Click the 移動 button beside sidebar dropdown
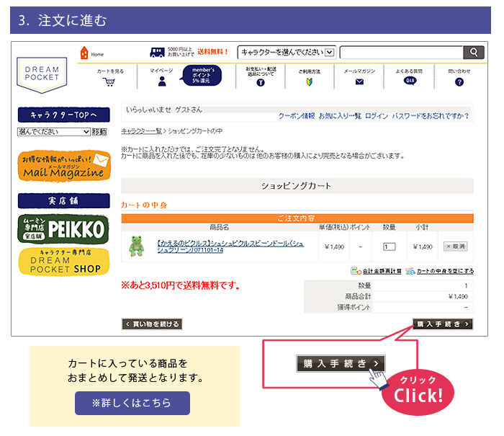 (100, 132)
